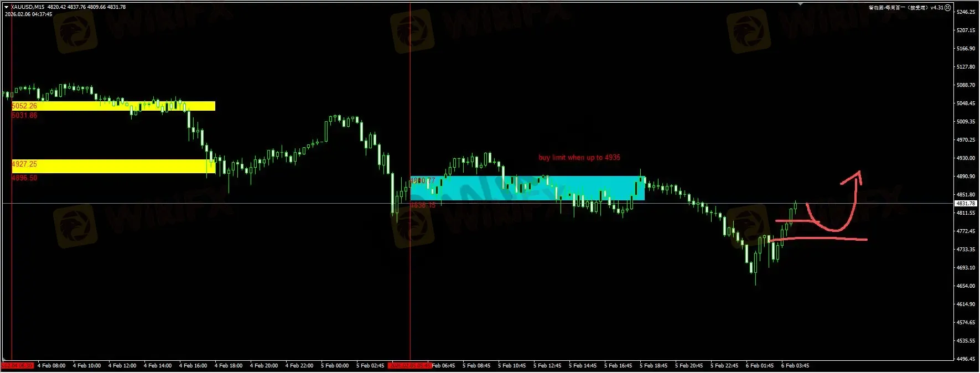Click the 4927.25 price label
The height and width of the screenshot is (373, 980).
point(24,164)
